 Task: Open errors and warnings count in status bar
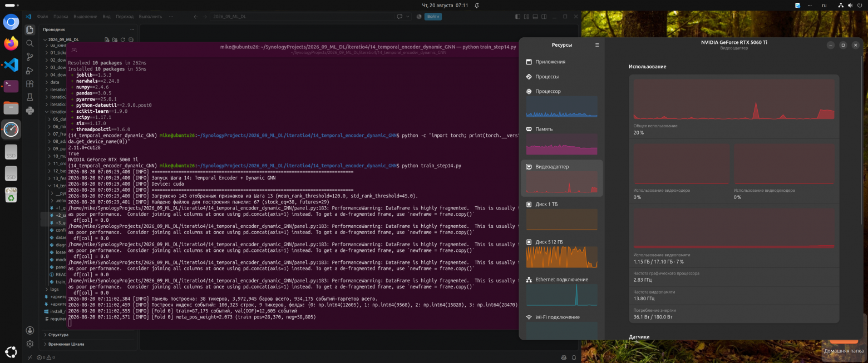[46, 357]
